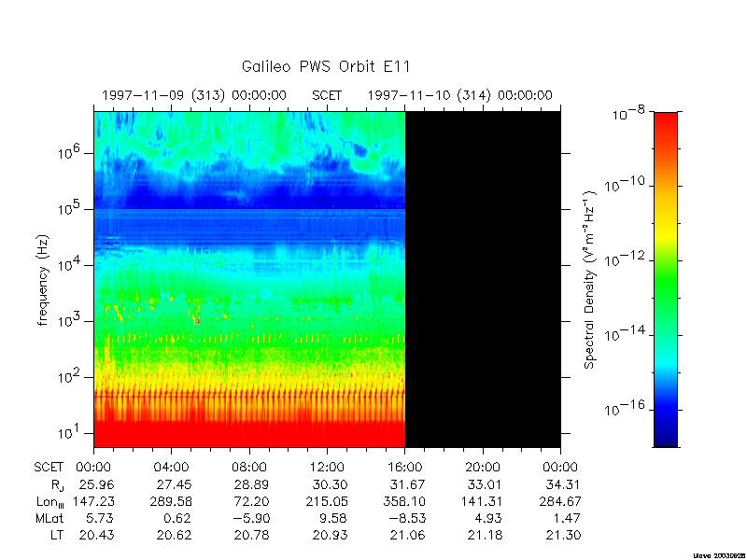Select the spectrogram colorbar gradient
Viewport: 747px width, 560px height.
pyautogui.click(x=666, y=279)
